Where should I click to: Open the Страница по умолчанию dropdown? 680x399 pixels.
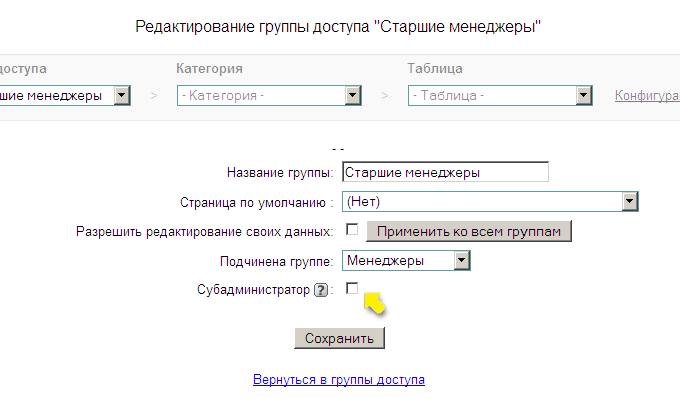tap(490, 202)
